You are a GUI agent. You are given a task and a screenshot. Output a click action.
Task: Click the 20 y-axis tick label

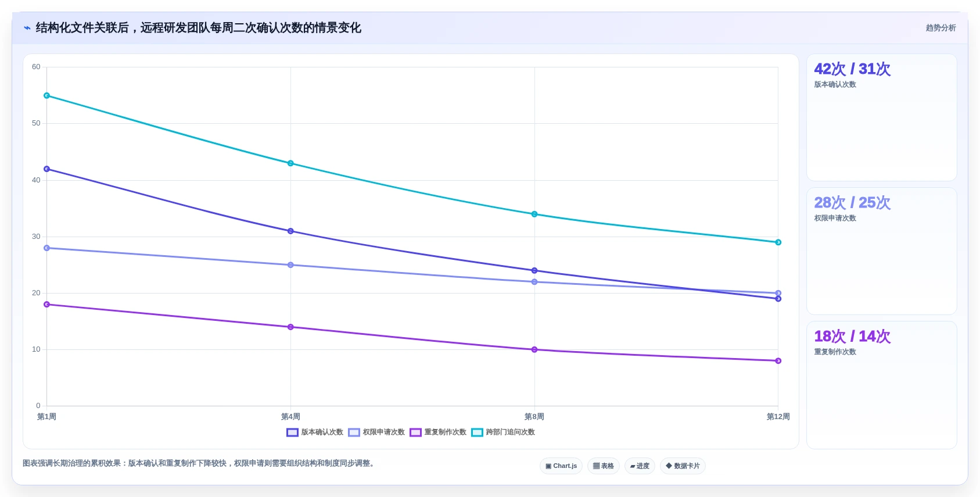pyautogui.click(x=36, y=293)
